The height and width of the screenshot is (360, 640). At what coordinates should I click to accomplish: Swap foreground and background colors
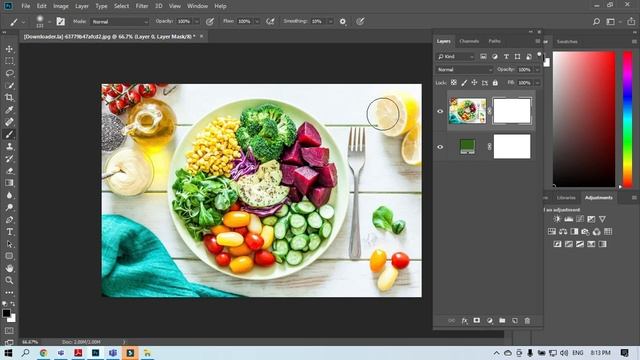coord(13,304)
